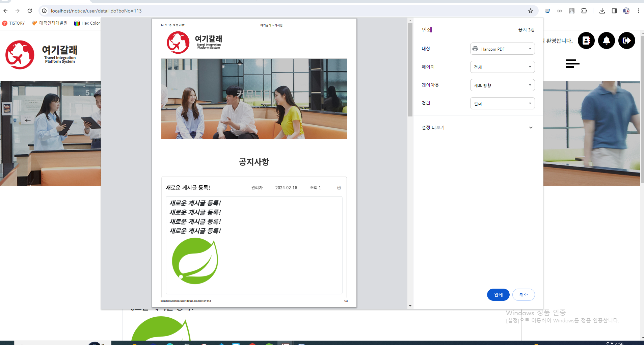Image resolution: width=644 pixels, height=345 pixels.
Task: Click the 관리자 author text in the preview
Action: coord(257,188)
